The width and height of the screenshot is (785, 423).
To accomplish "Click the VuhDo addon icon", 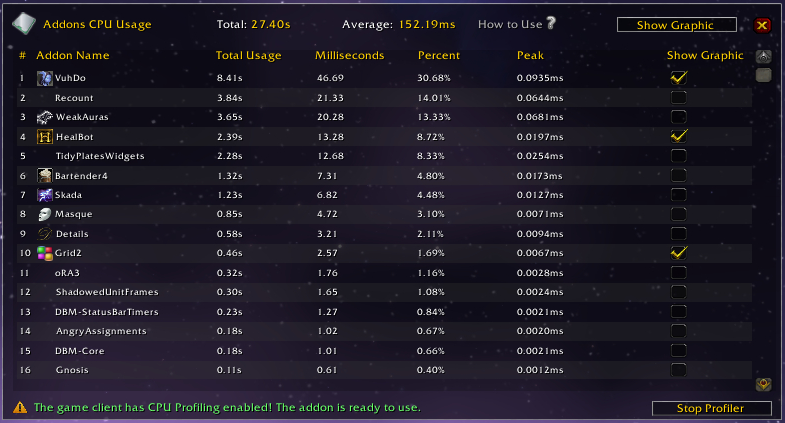I will (44, 78).
